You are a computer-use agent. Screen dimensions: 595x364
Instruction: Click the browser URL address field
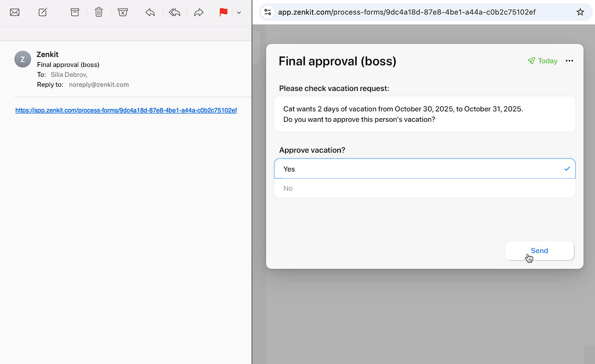pyautogui.click(x=408, y=12)
